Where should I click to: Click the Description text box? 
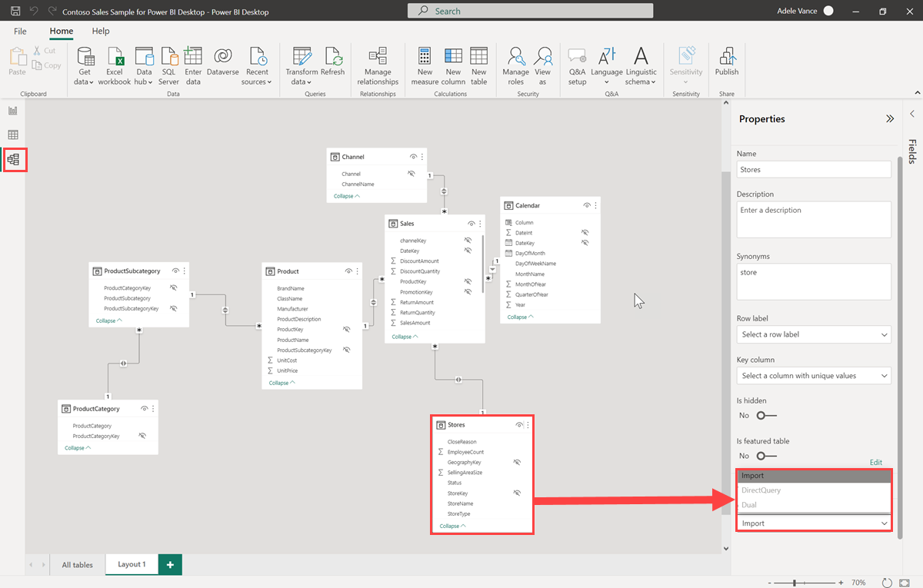[x=814, y=220]
